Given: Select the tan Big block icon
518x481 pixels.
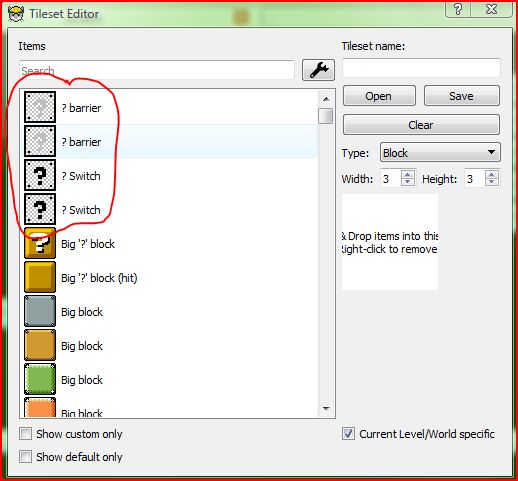Looking at the screenshot, I should click(40, 345).
